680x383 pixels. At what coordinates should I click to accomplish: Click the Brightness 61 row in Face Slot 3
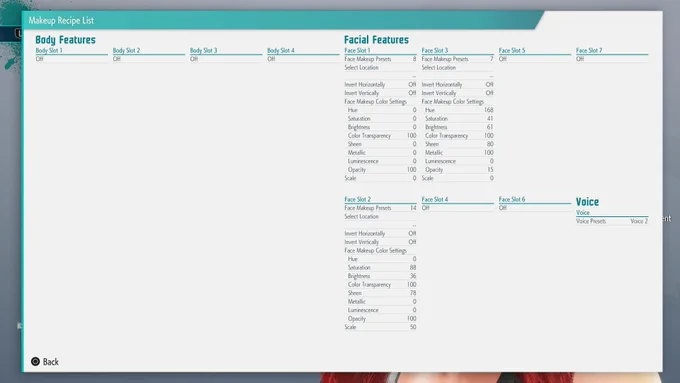pyautogui.click(x=458, y=127)
